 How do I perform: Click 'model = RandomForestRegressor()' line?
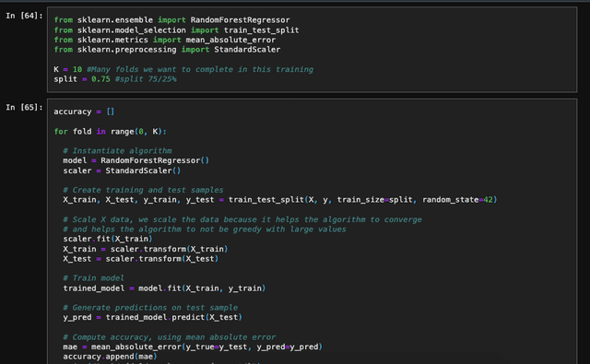(136, 160)
